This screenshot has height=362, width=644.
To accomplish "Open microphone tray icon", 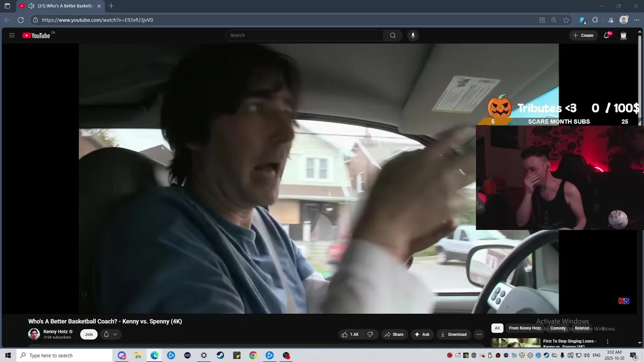I will tap(562, 355).
